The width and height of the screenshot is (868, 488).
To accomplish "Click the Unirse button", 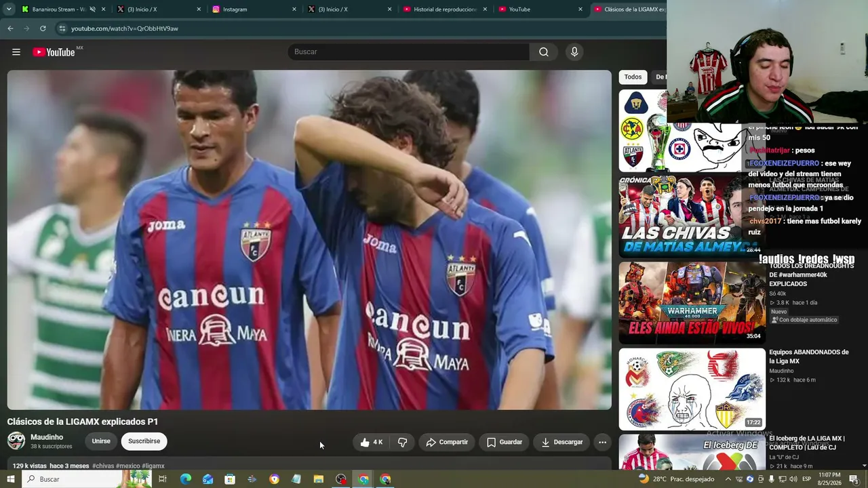I will (x=101, y=441).
